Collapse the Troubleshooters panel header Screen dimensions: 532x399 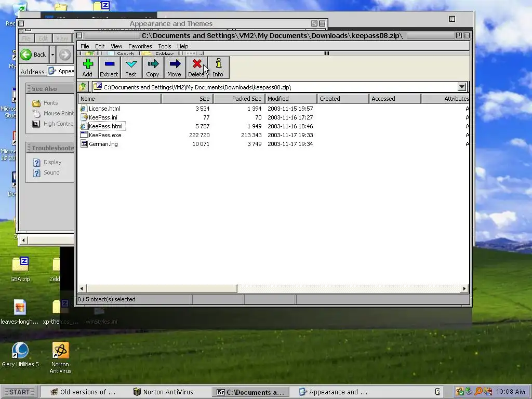pyautogui.click(x=50, y=148)
